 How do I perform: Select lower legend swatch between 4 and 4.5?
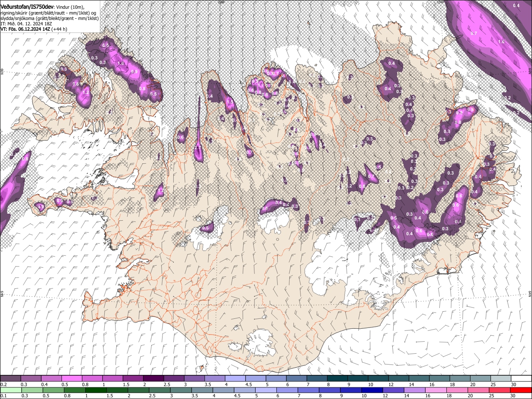point(223,390)
